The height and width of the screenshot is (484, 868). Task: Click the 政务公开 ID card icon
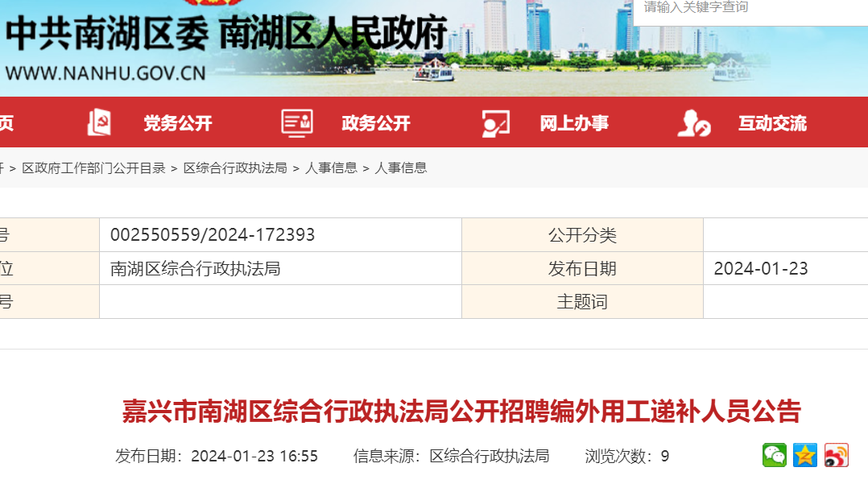(296, 122)
